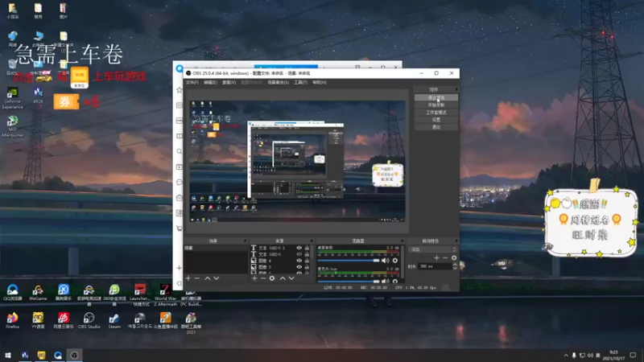Open OBS Settings button
This screenshot has width=644, height=362.
(436, 120)
